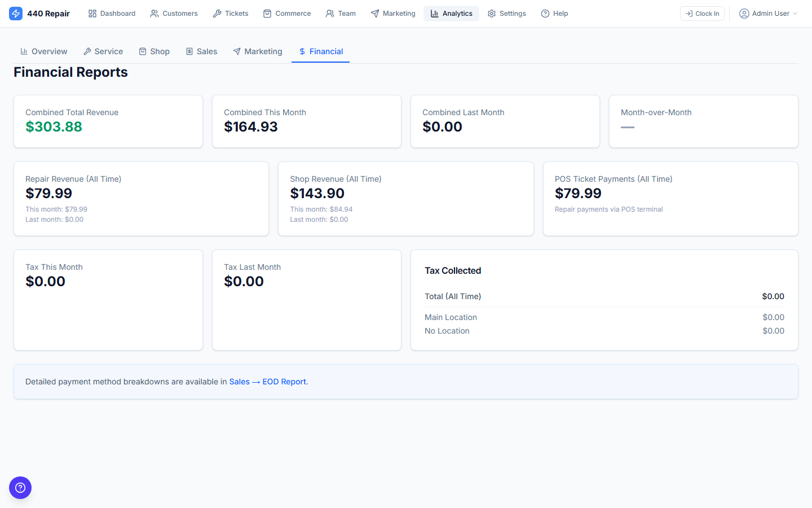812x508 pixels.
Task: Open the Financial tab
Action: coord(320,51)
